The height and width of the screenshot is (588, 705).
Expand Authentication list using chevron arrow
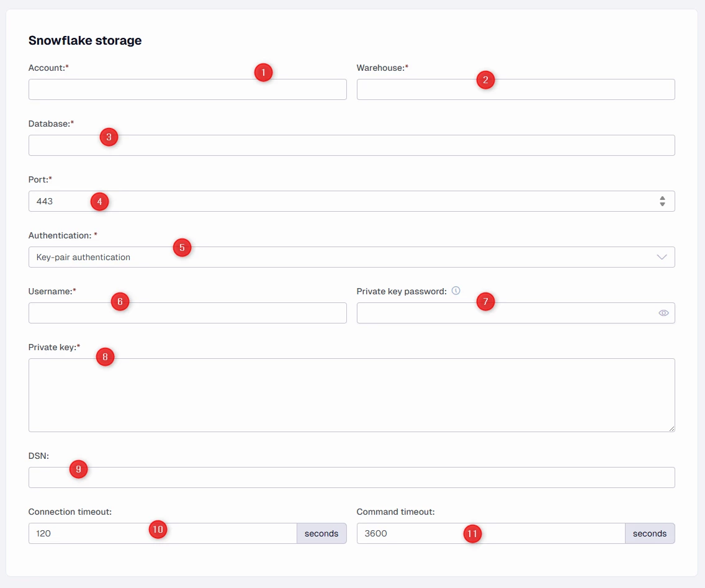tap(662, 257)
